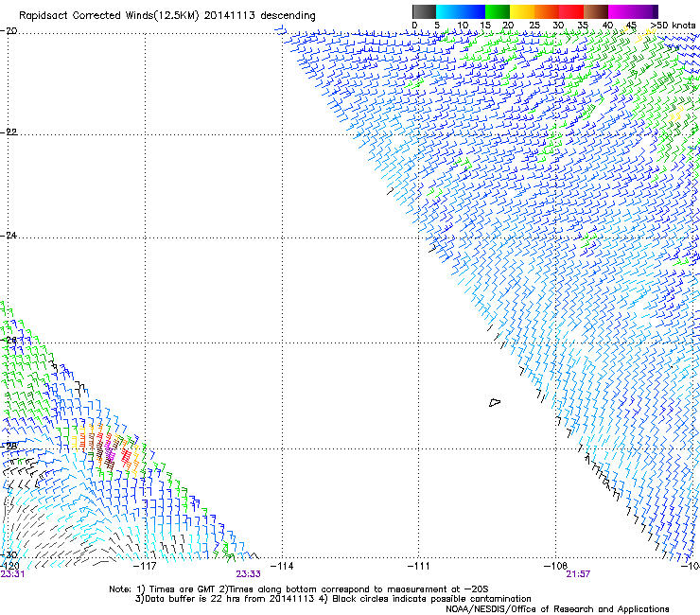This screenshot has width=700, height=615.
Task: Click the purple '21:57' swath time label
Action: (x=578, y=574)
